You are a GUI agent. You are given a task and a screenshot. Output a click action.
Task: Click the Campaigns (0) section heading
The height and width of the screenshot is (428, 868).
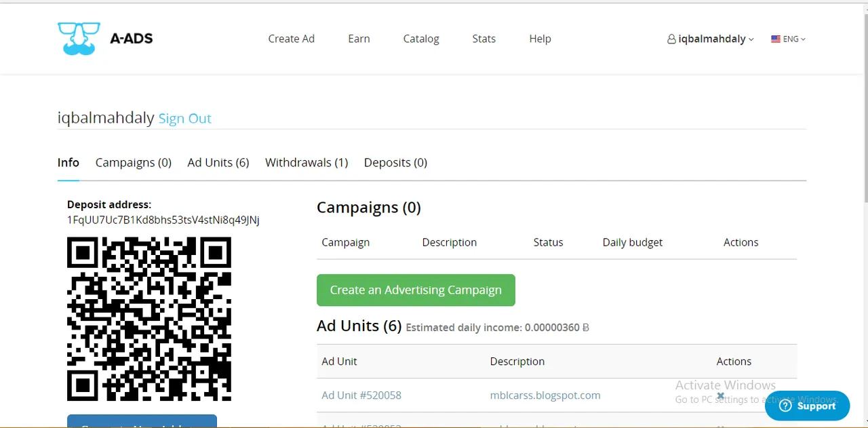coord(369,208)
